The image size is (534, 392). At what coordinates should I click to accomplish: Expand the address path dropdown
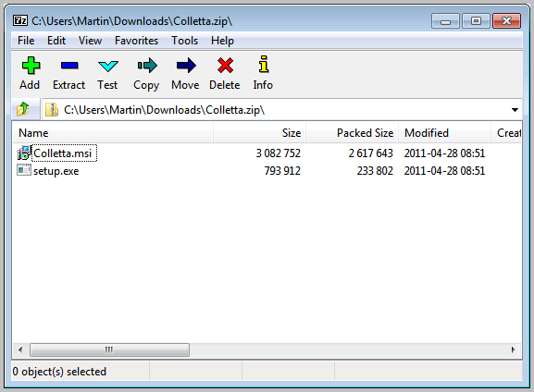pos(515,110)
